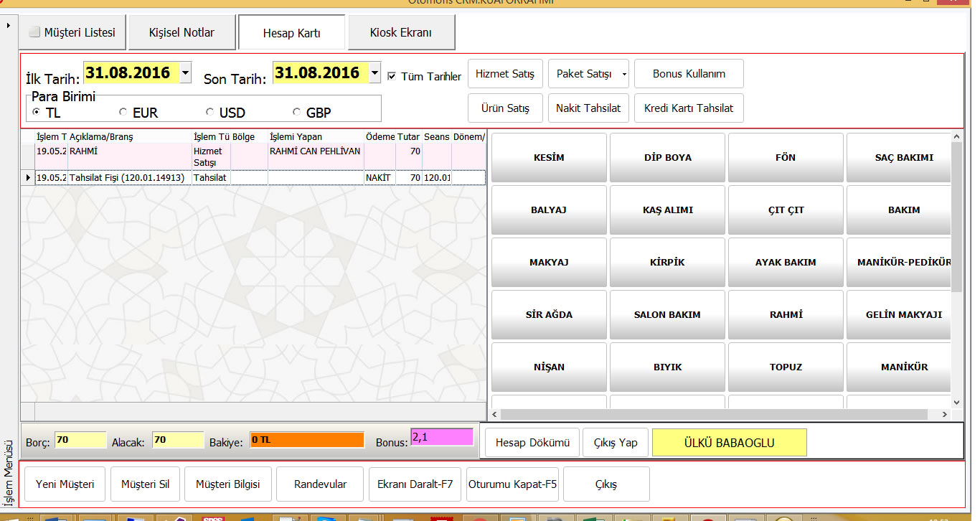Click the service panel scroll-down arrow
The width and height of the screenshot is (980, 521).
point(957,403)
